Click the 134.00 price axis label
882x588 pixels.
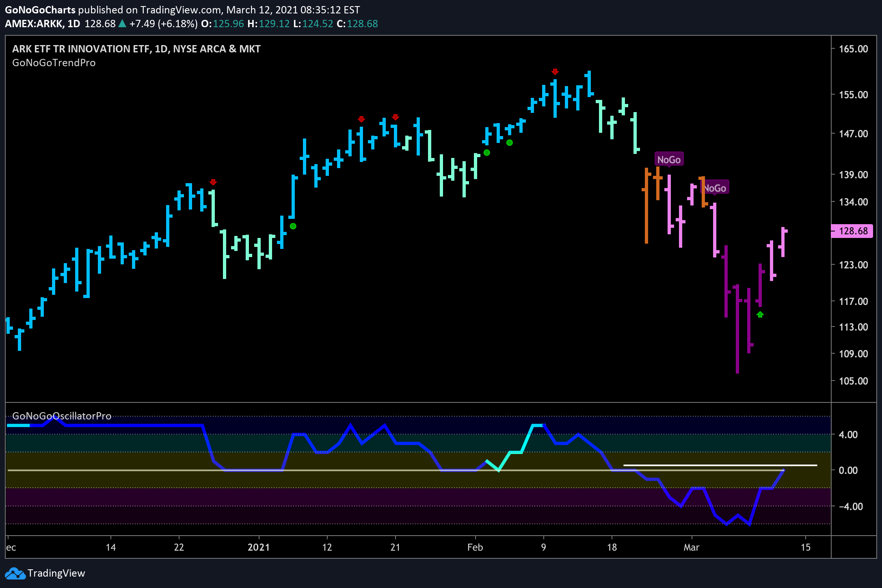click(x=854, y=202)
